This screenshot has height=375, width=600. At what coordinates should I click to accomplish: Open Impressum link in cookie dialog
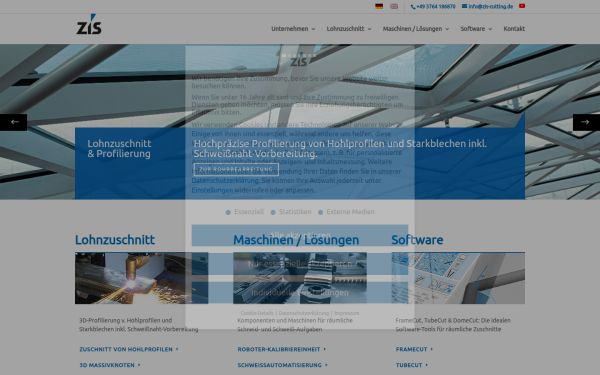347,313
